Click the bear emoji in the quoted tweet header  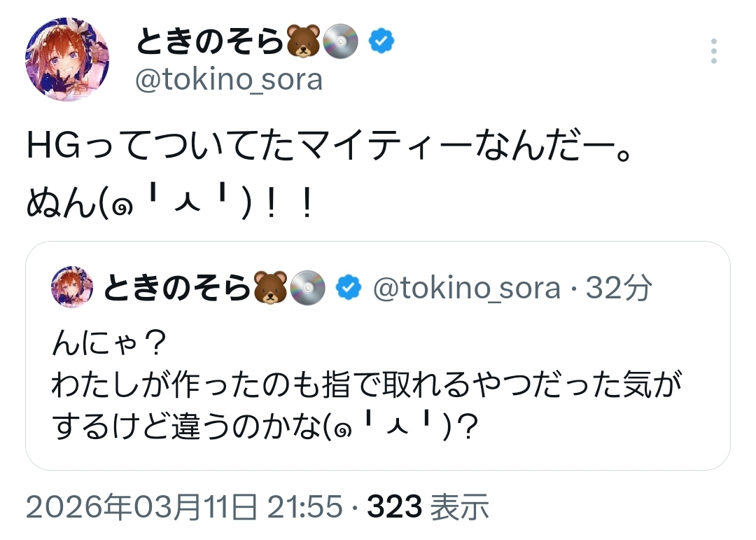coord(269,287)
